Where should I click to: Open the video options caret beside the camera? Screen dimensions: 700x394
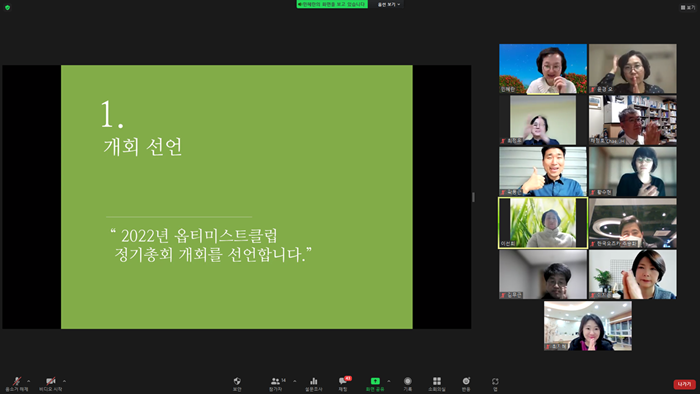point(64,381)
